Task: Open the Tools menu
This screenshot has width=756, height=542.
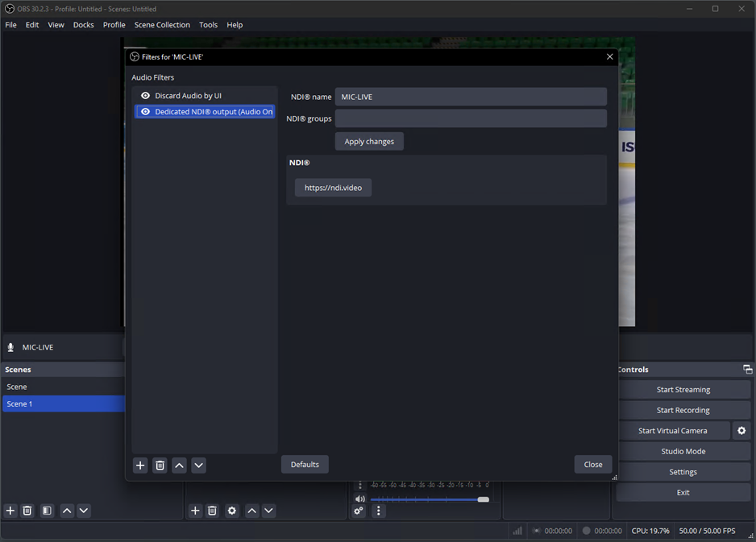Action: pos(208,25)
